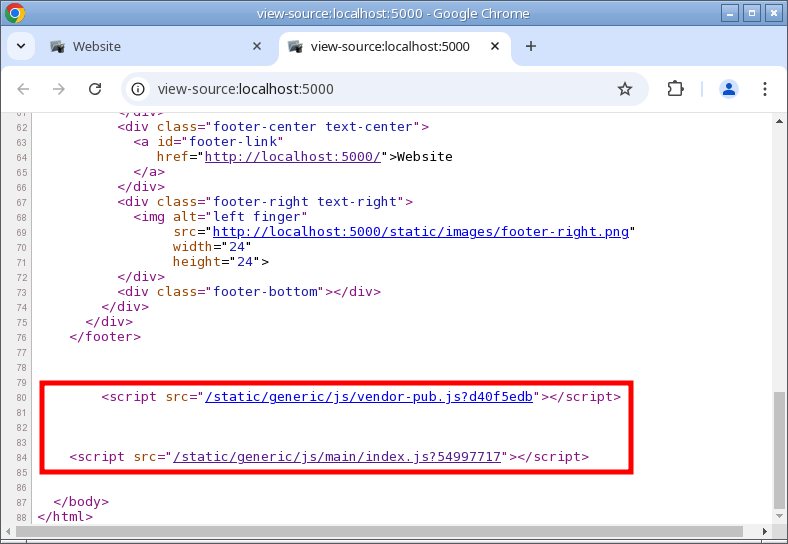Image resolution: width=788 pixels, height=544 pixels.
Task: Click the forward navigation arrow
Action: [x=59, y=89]
